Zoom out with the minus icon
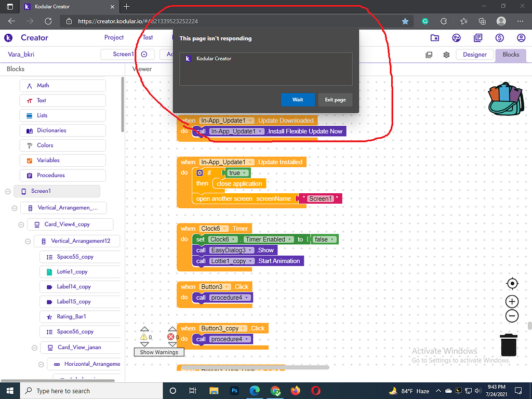The image size is (532, 399). click(512, 316)
